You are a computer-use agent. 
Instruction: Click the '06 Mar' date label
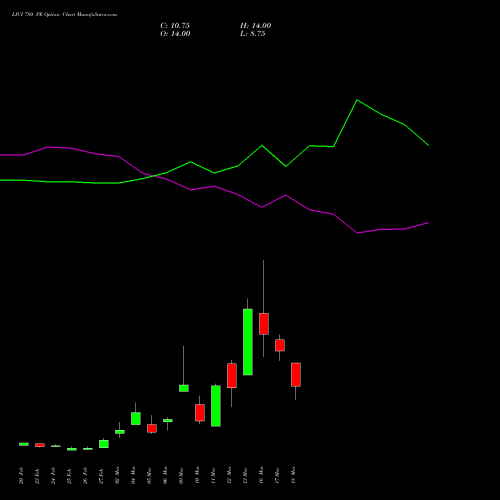click(x=165, y=475)
